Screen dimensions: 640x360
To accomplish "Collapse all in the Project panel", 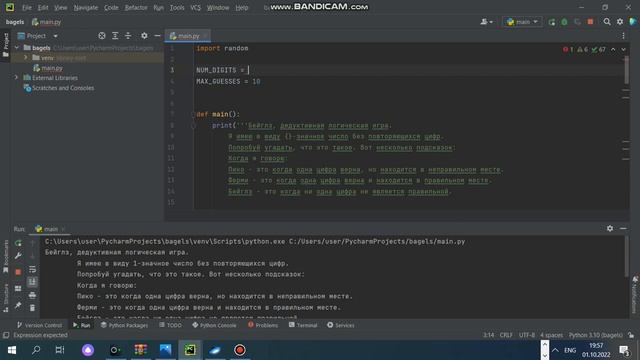I will (x=128, y=36).
